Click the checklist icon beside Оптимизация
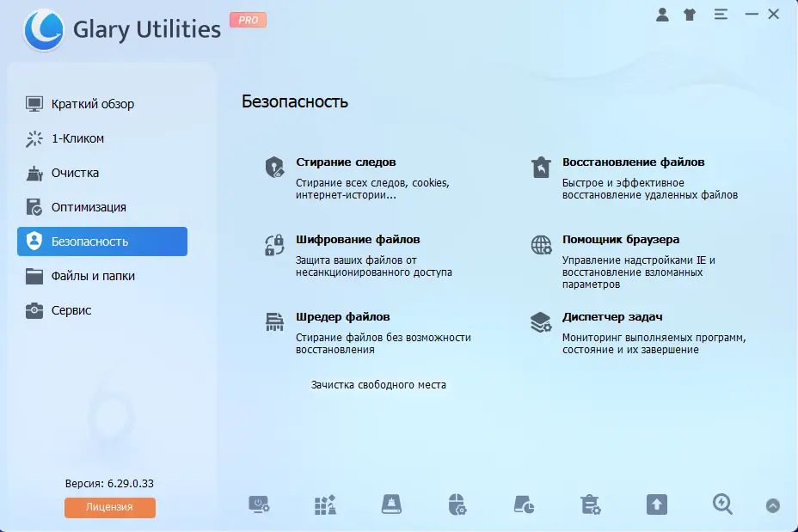 coord(34,207)
